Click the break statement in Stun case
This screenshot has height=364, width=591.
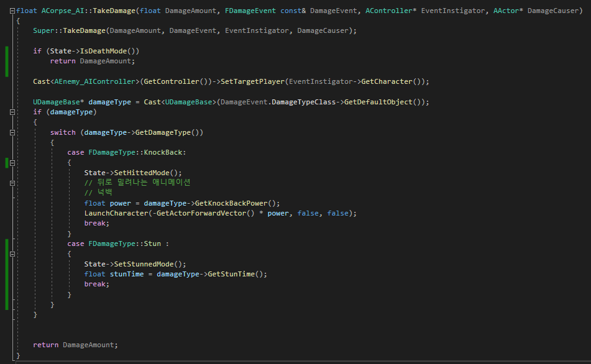click(96, 284)
